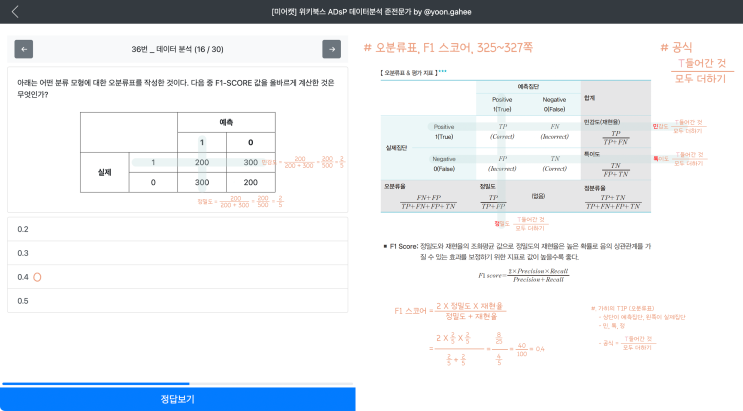The width and height of the screenshot is (743, 411).
Task: Click the '실제' row header cell
Action: tap(104, 172)
